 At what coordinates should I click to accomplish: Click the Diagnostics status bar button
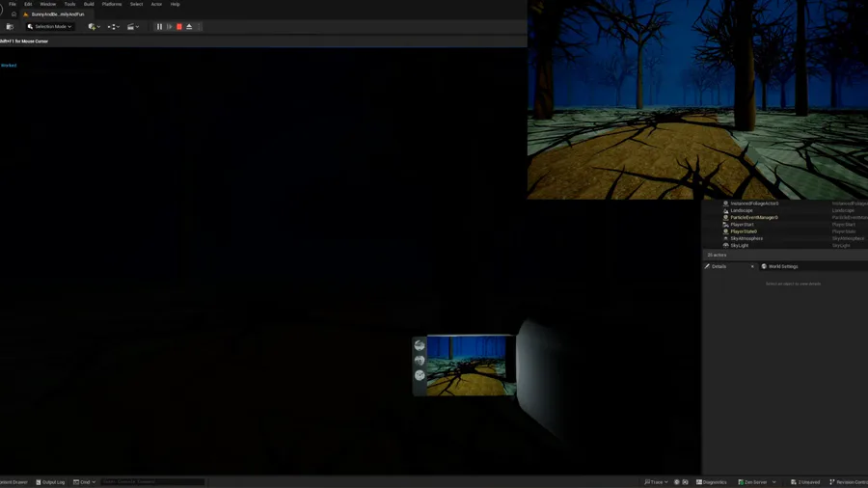click(x=712, y=482)
